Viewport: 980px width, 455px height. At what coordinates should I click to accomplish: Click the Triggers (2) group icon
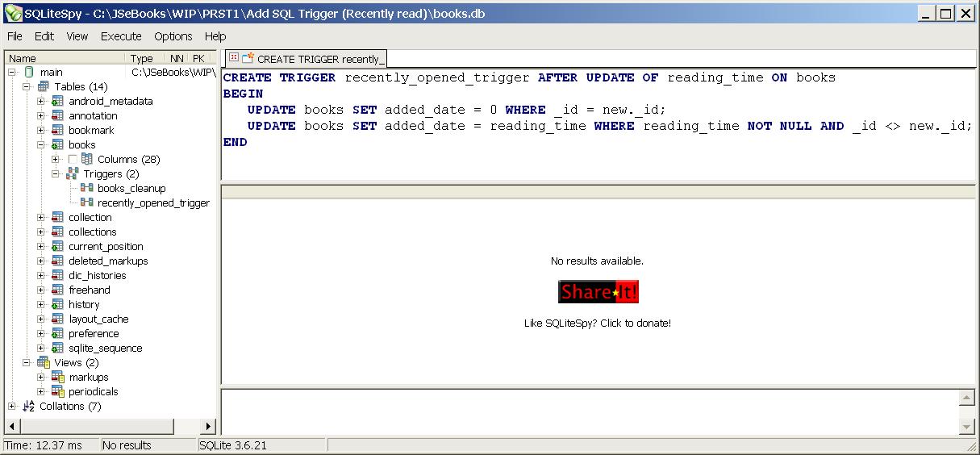coord(73,174)
